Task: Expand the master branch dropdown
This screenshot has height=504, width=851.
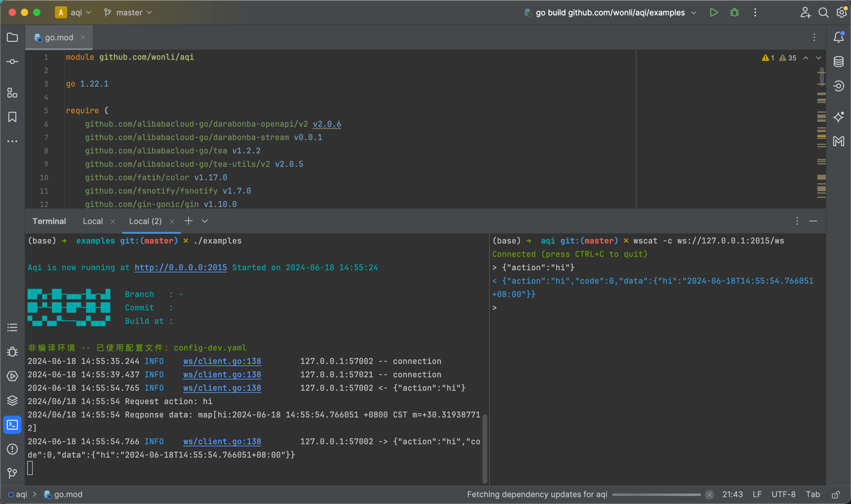Action: (x=129, y=13)
